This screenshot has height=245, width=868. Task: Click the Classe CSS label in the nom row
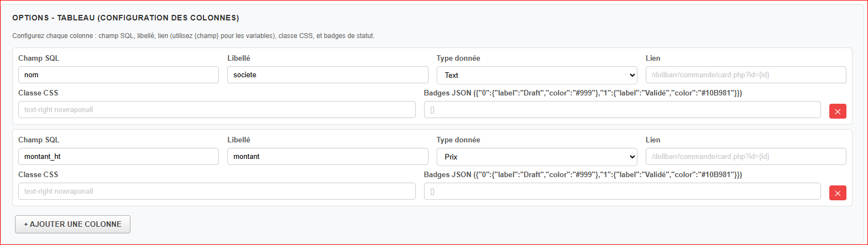(x=38, y=93)
